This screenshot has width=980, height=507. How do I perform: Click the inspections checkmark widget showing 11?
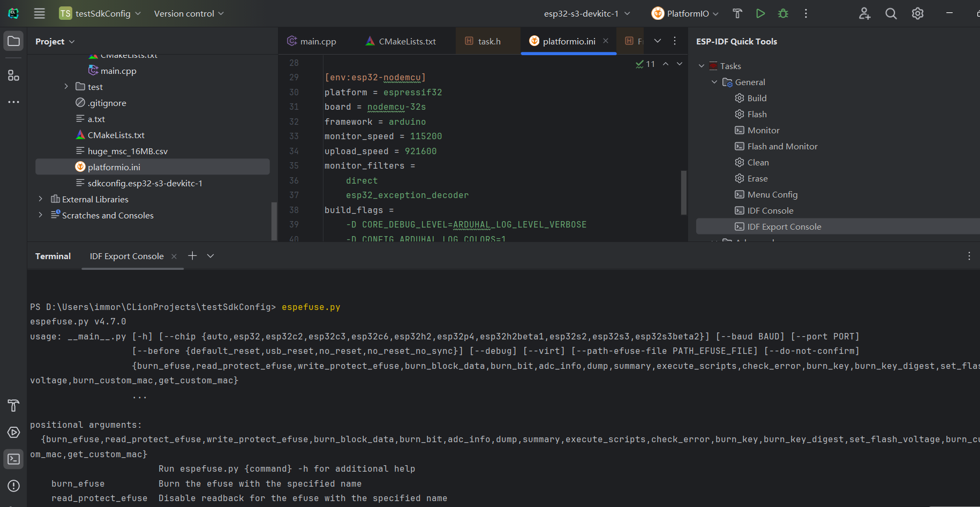pos(645,64)
